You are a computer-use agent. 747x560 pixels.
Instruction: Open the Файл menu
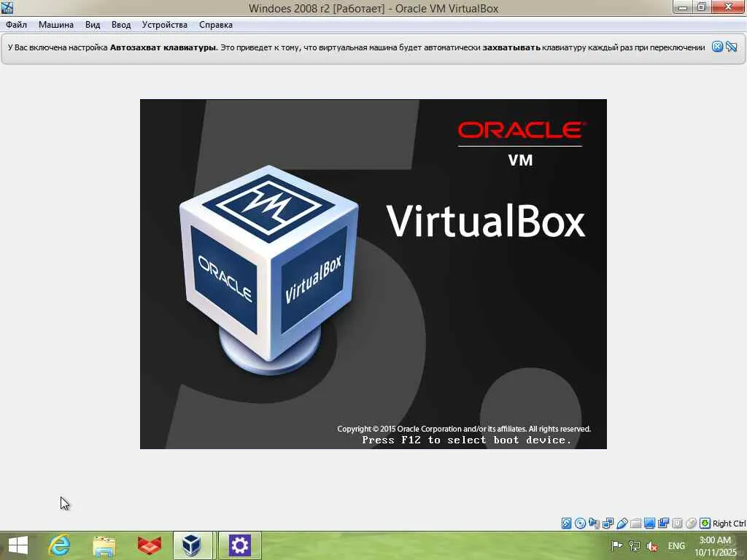pos(16,25)
